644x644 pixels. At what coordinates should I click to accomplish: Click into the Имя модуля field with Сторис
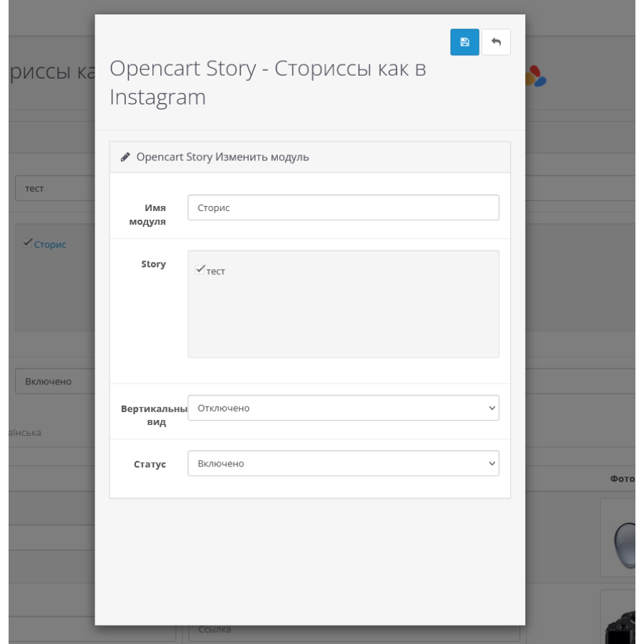tap(343, 208)
